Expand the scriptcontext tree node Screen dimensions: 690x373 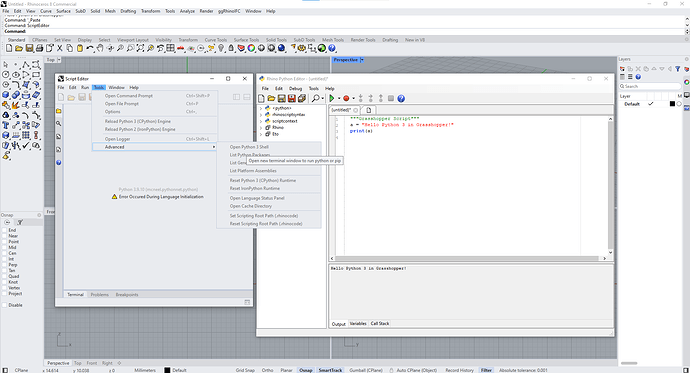pyautogui.click(x=261, y=121)
